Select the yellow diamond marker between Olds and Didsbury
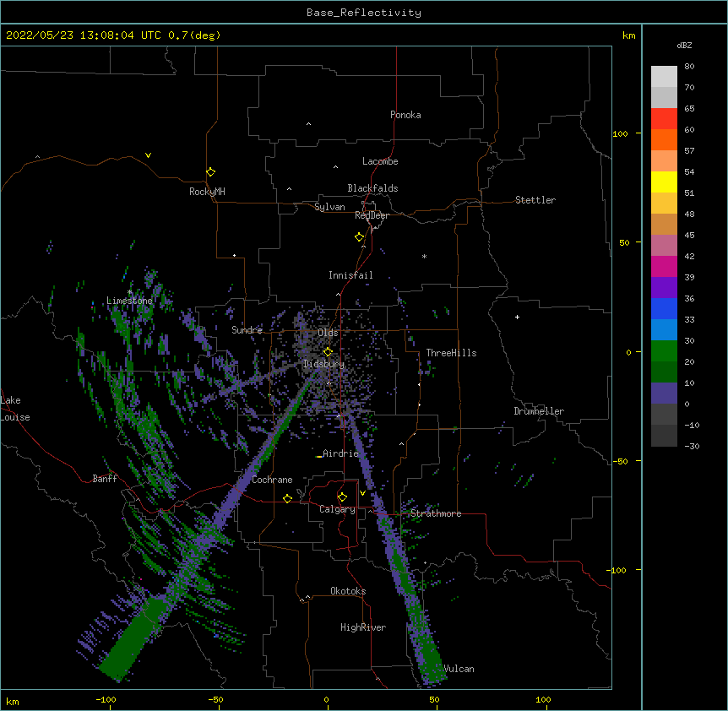 click(328, 352)
